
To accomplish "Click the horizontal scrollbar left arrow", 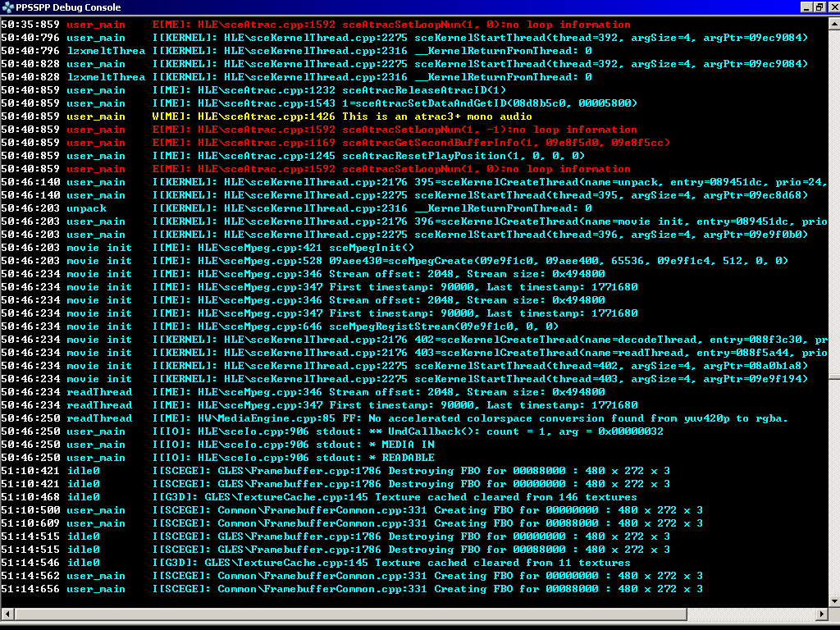I will click(x=7, y=614).
